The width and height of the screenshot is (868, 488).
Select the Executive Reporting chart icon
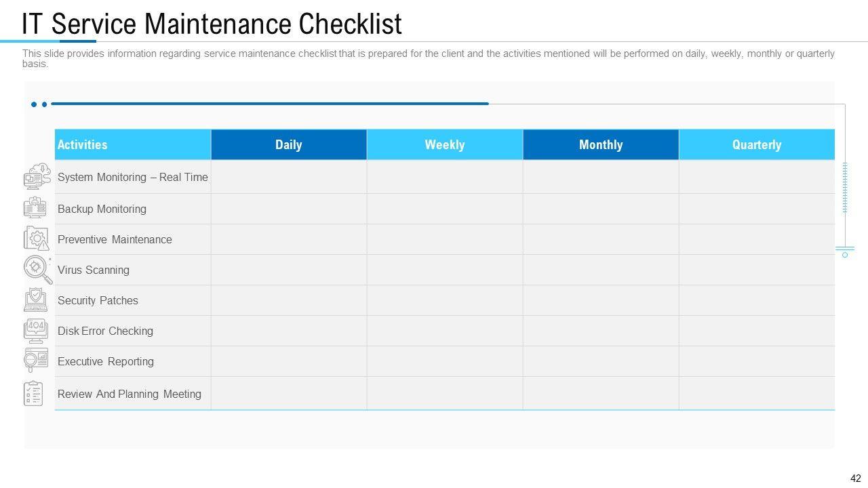pos(35,360)
